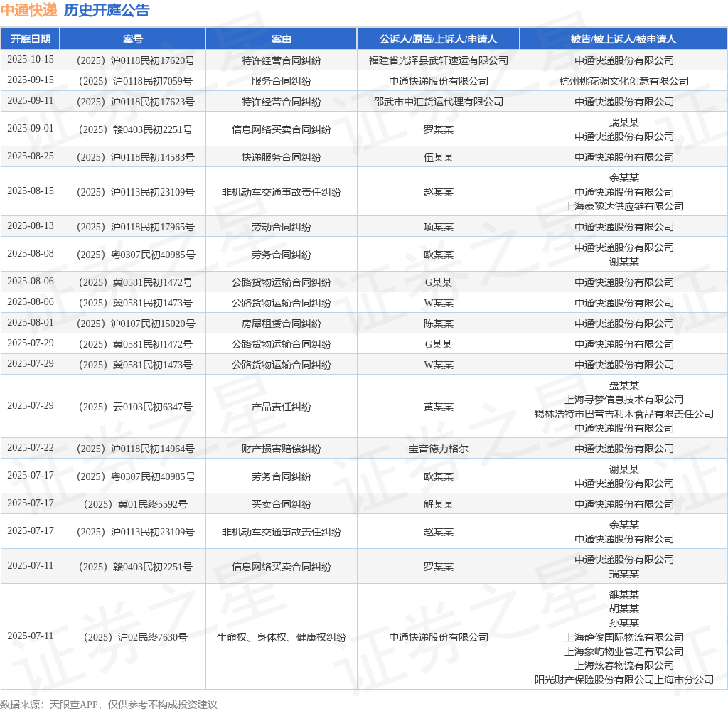Select the 案号 column header
The image size is (728, 711).
click(x=133, y=39)
